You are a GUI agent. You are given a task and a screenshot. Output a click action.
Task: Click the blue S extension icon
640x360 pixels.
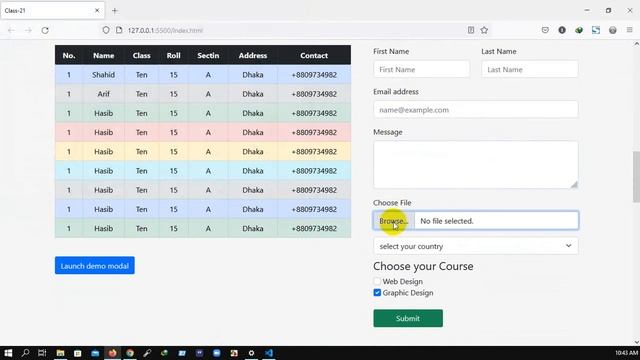click(x=596, y=30)
